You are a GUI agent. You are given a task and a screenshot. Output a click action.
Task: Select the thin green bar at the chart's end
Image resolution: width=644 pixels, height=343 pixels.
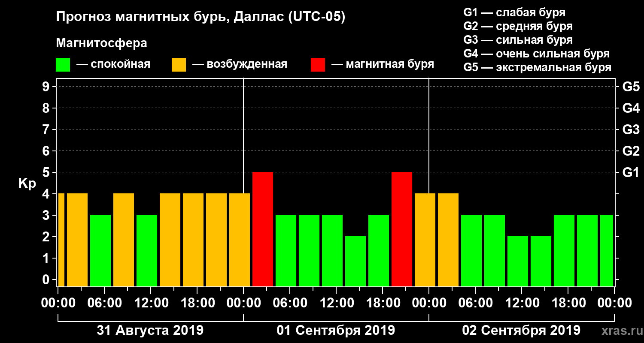607,250
